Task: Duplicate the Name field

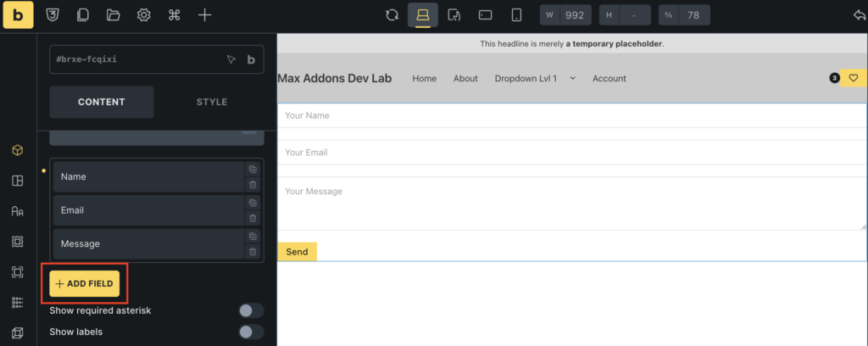Action: point(253,170)
